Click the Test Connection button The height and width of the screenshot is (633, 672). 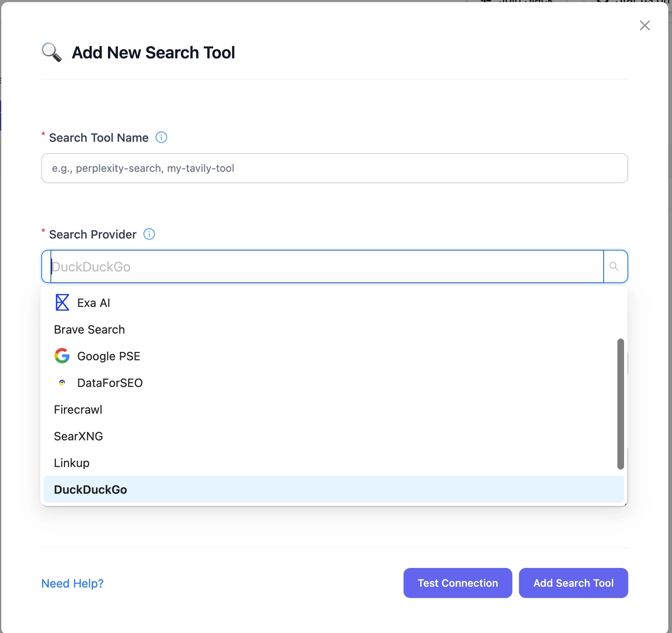[x=458, y=583]
